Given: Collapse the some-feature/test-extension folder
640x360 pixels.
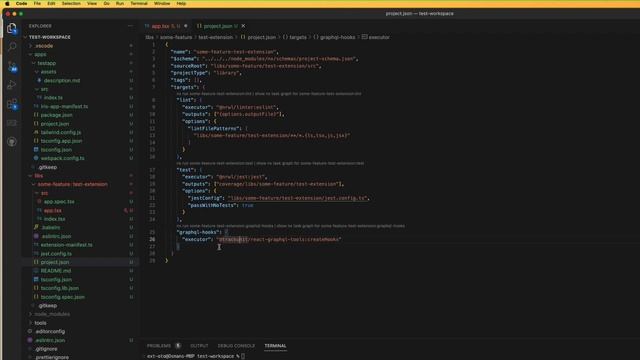Looking at the screenshot, I should tap(33, 184).
